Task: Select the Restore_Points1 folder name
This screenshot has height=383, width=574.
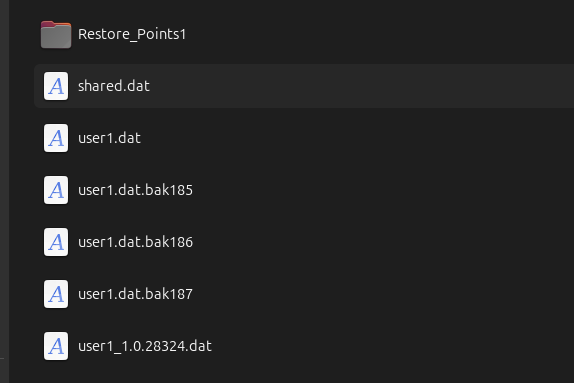Action: [132, 34]
